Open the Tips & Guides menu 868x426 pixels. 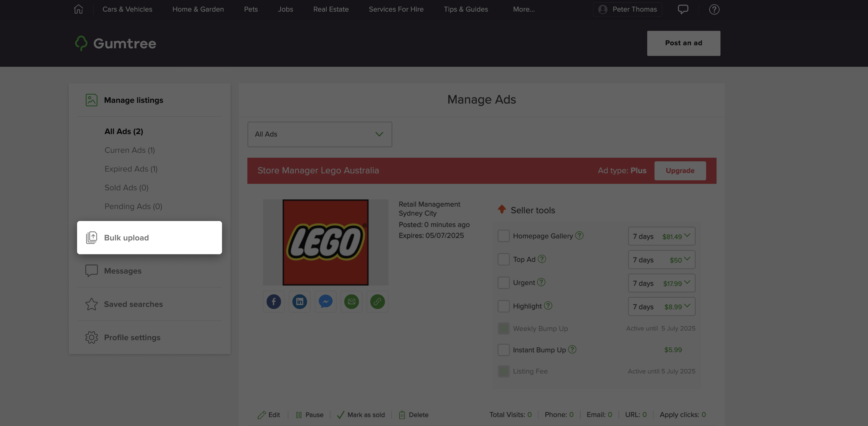point(466,9)
